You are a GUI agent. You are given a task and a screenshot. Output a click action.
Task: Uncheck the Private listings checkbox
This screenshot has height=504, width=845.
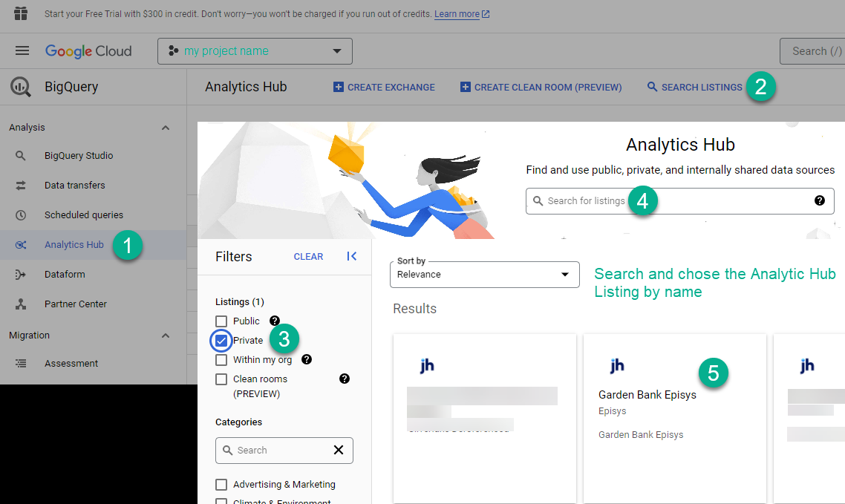click(221, 341)
